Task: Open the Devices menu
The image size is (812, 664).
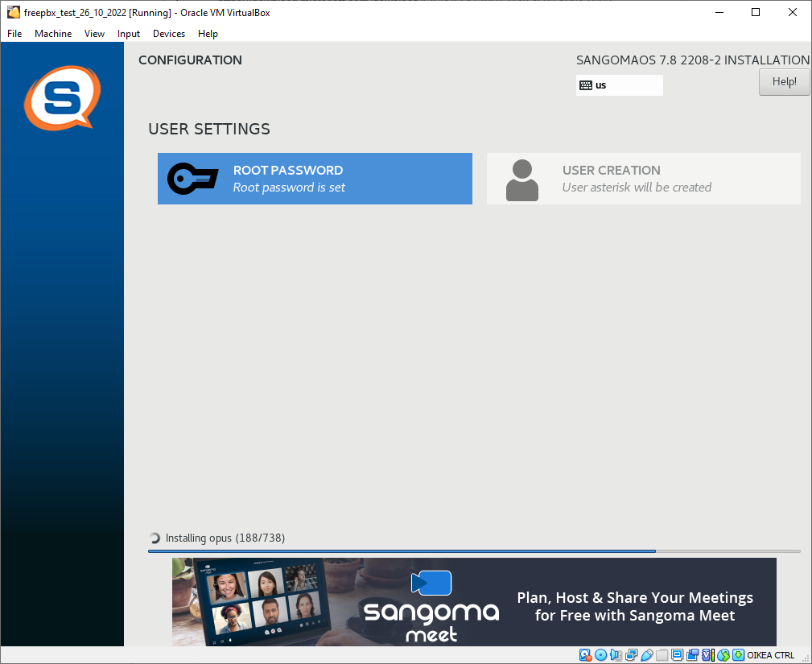Action: [169, 34]
